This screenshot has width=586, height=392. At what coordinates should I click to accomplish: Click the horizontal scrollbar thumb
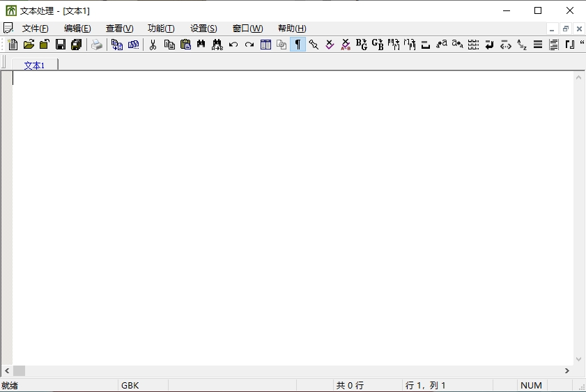[19, 370]
